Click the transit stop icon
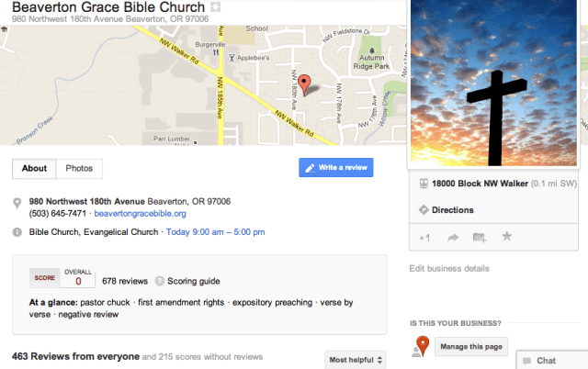This screenshot has height=369, width=588. pyautogui.click(x=424, y=184)
